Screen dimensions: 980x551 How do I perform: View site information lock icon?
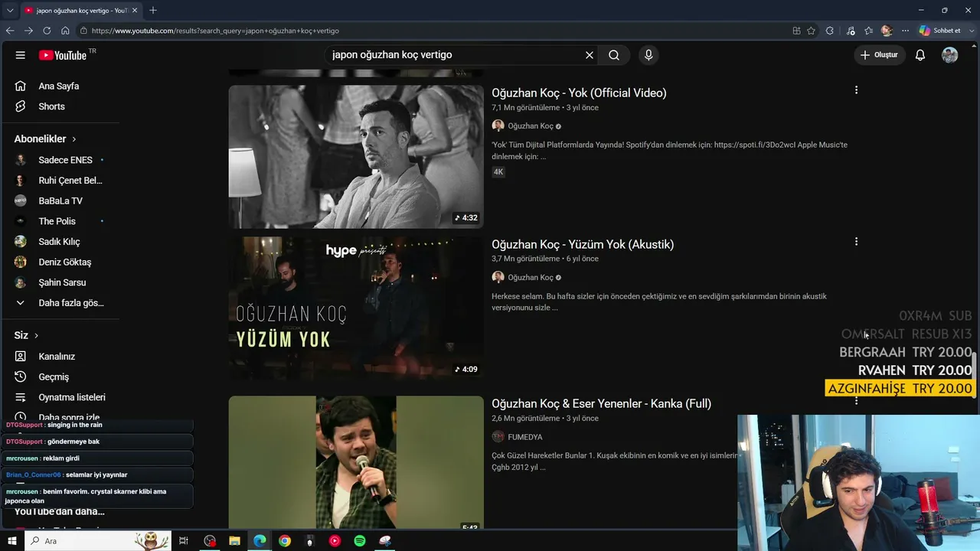(82, 31)
